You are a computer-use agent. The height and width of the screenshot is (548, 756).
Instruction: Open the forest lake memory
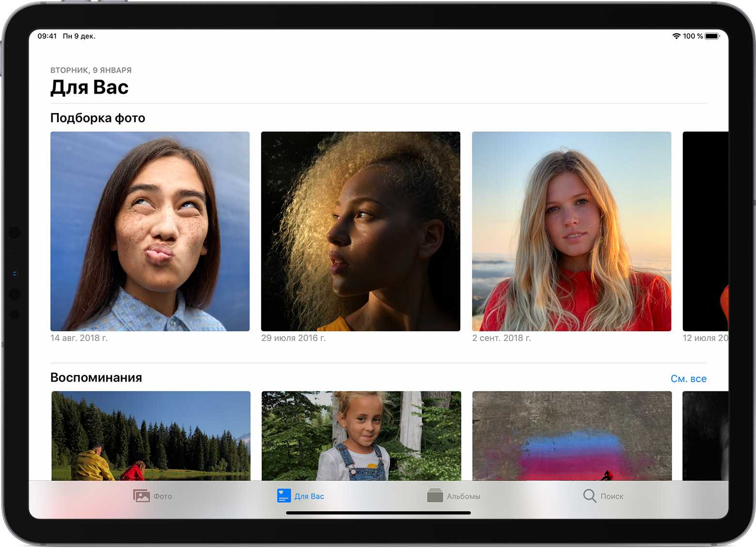(x=151, y=435)
